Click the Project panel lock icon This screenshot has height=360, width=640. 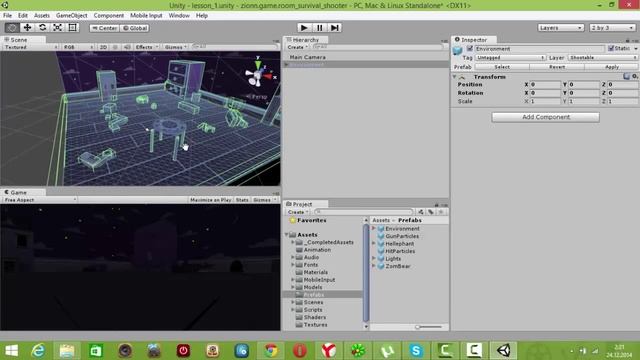(x=436, y=205)
